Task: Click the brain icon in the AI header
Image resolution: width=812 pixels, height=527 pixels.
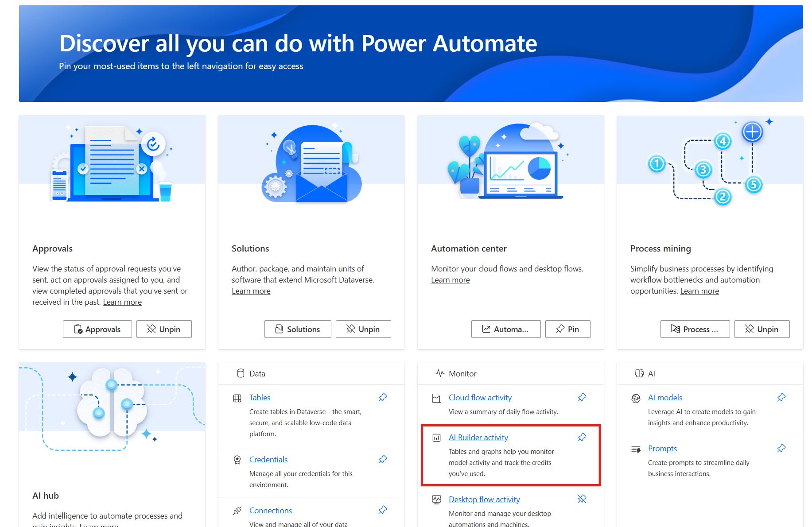Action: 639,373
